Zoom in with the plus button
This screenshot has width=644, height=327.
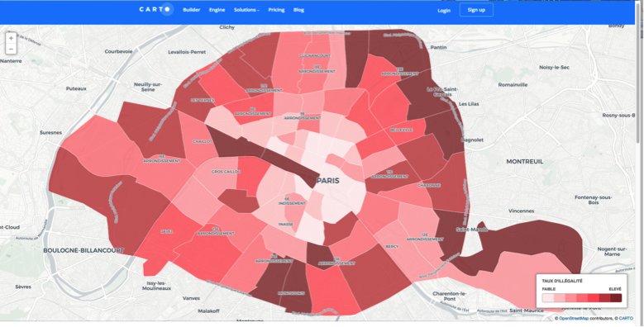tap(11, 38)
